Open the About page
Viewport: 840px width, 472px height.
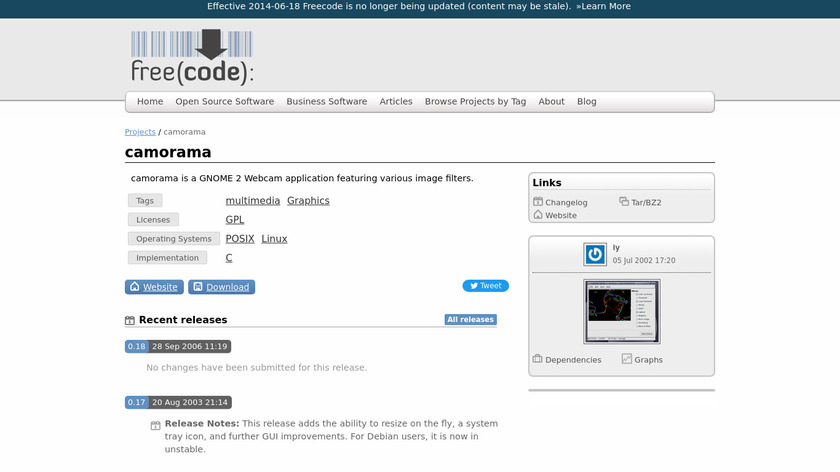pos(551,101)
